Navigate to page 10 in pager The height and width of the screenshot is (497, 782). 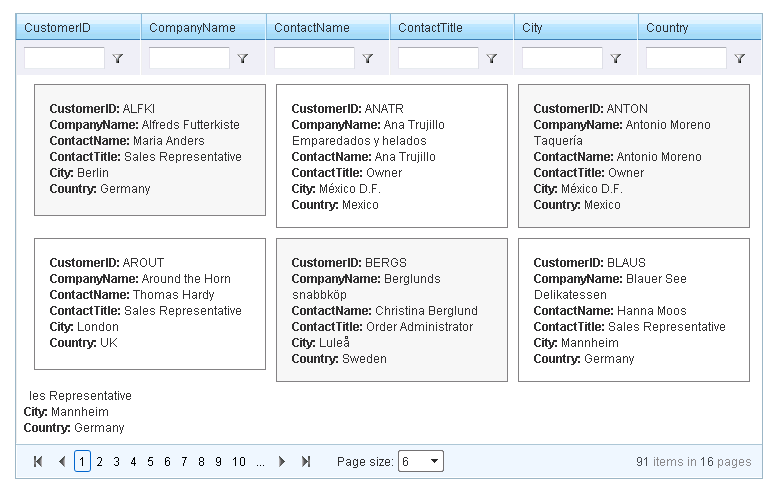tap(239, 462)
